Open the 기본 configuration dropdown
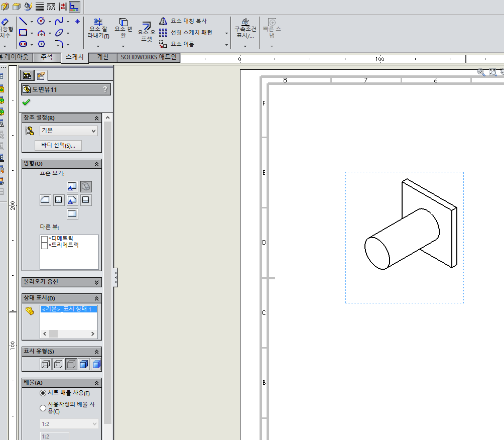 click(x=68, y=131)
